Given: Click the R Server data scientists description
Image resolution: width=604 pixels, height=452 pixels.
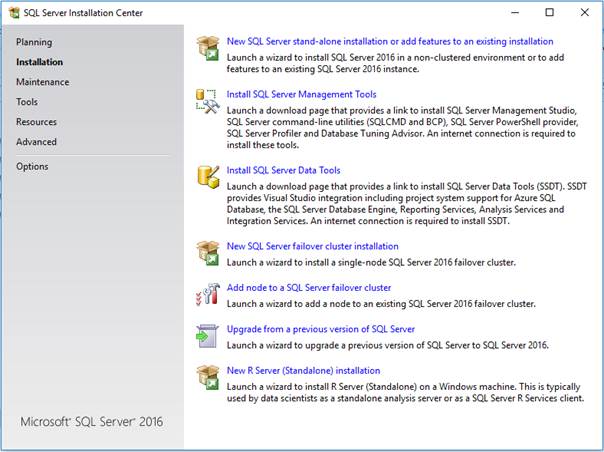Looking at the screenshot, I should (405, 392).
